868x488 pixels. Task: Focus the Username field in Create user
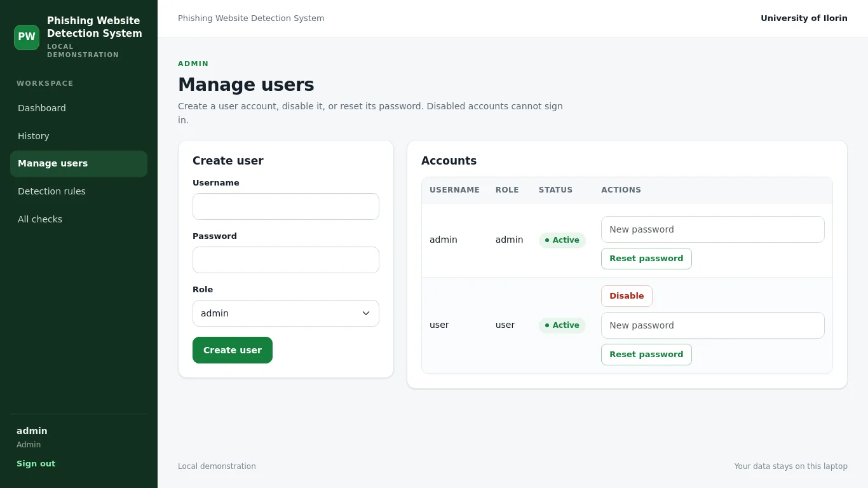click(286, 207)
